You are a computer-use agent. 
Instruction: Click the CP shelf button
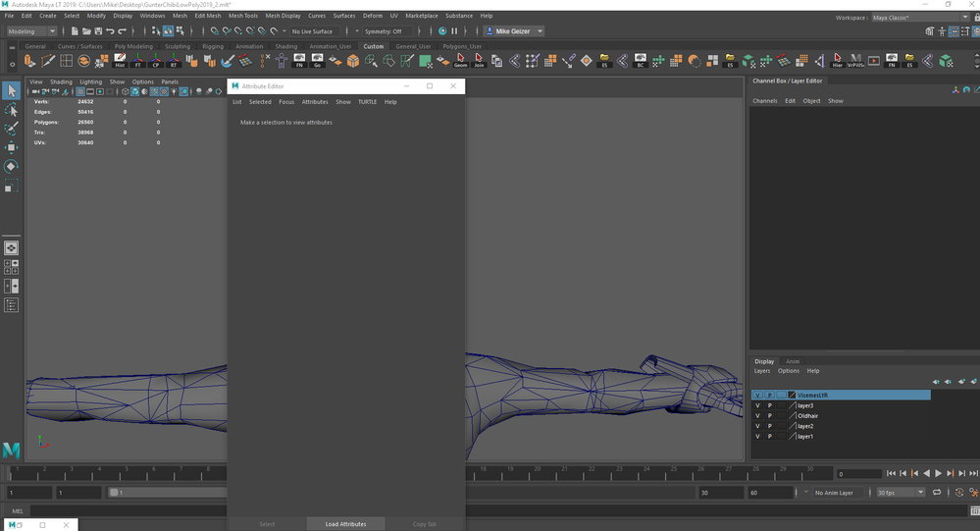(156, 61)
